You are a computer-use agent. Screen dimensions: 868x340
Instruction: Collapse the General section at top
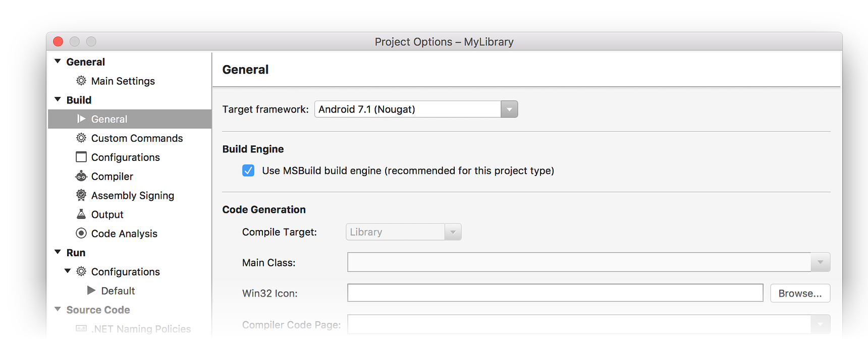(x=58, y=62)
